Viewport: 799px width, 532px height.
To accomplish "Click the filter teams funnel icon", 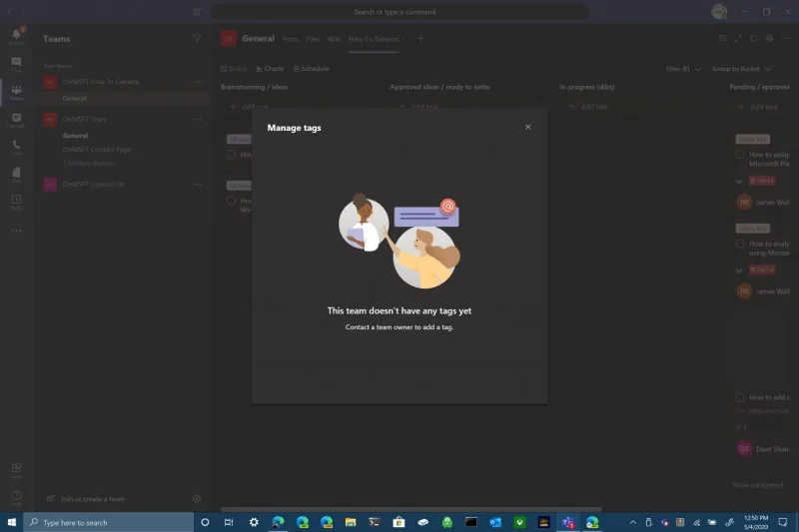I will coord(197,39).
